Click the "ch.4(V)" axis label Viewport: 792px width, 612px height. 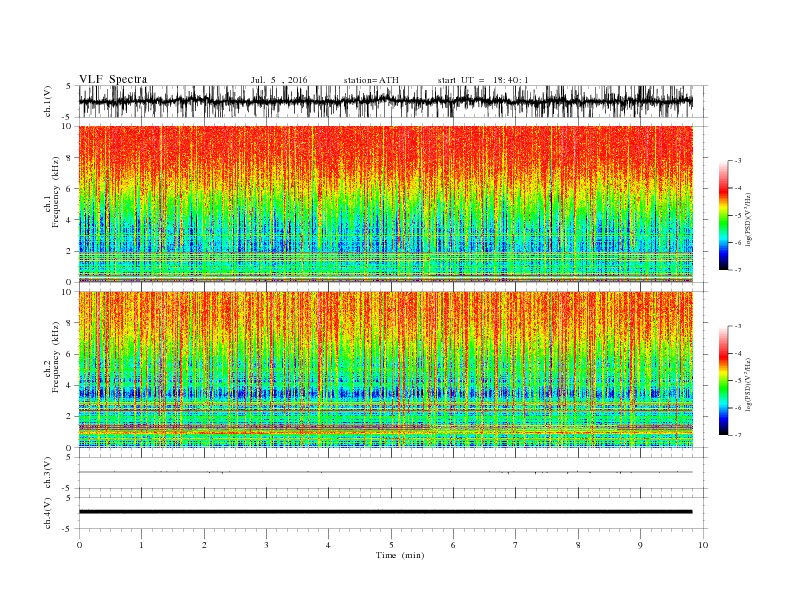point(48,513)
